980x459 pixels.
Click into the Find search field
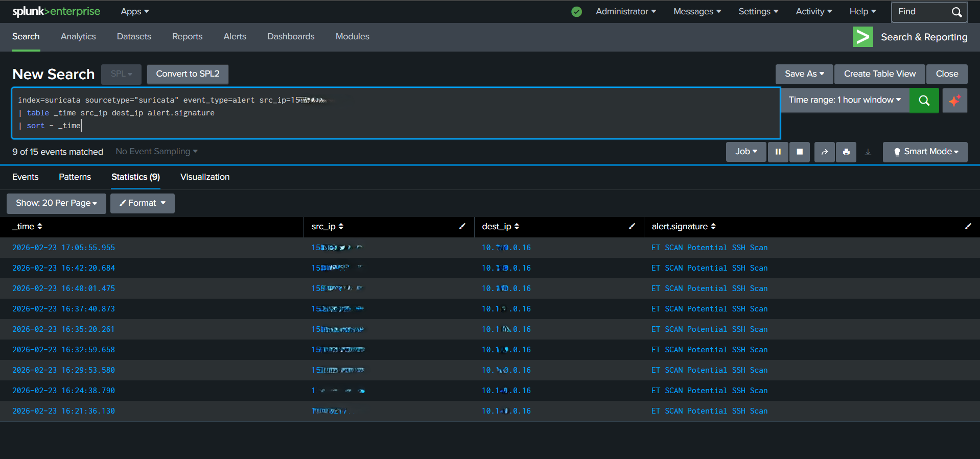tap(922, 12)
